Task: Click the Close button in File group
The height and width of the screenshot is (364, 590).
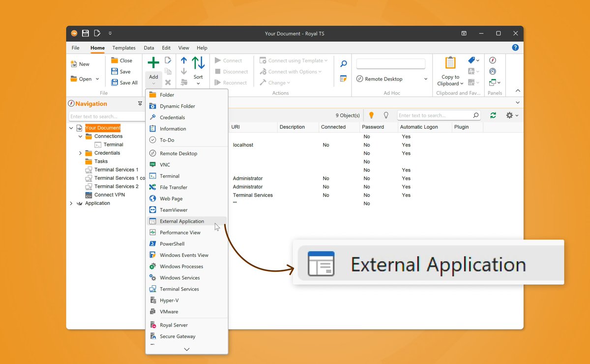Action: coord(121,60)
